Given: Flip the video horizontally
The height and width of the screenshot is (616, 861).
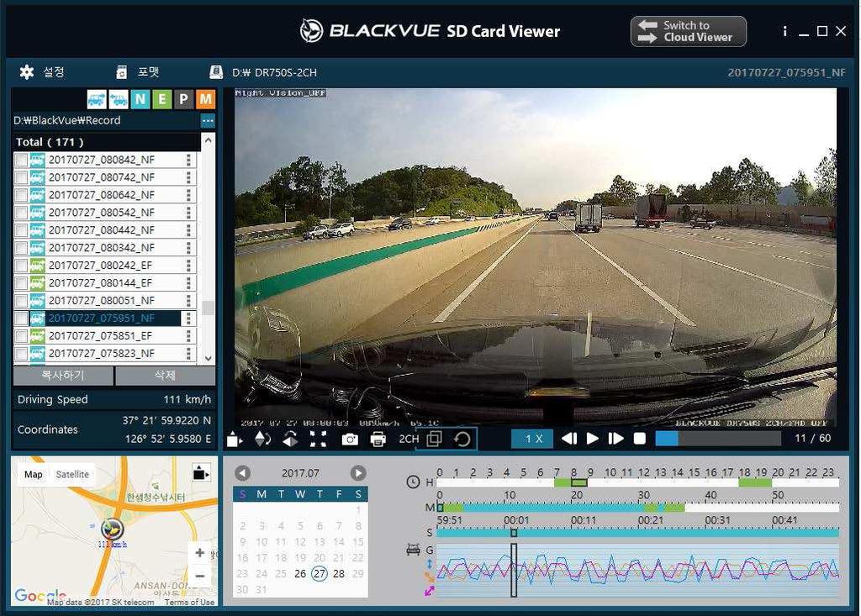Looking at the screenshot, I should pyautogui.click(x=290, y=440).
